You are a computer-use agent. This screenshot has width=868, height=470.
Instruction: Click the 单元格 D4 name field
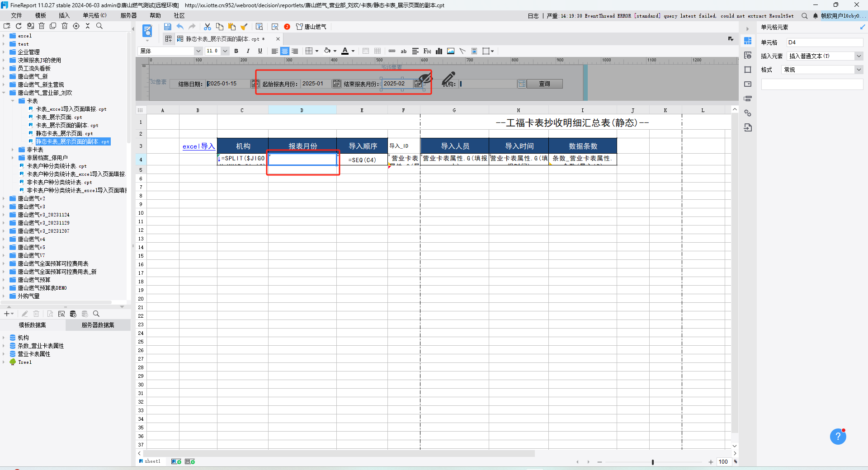pos(825,42)
